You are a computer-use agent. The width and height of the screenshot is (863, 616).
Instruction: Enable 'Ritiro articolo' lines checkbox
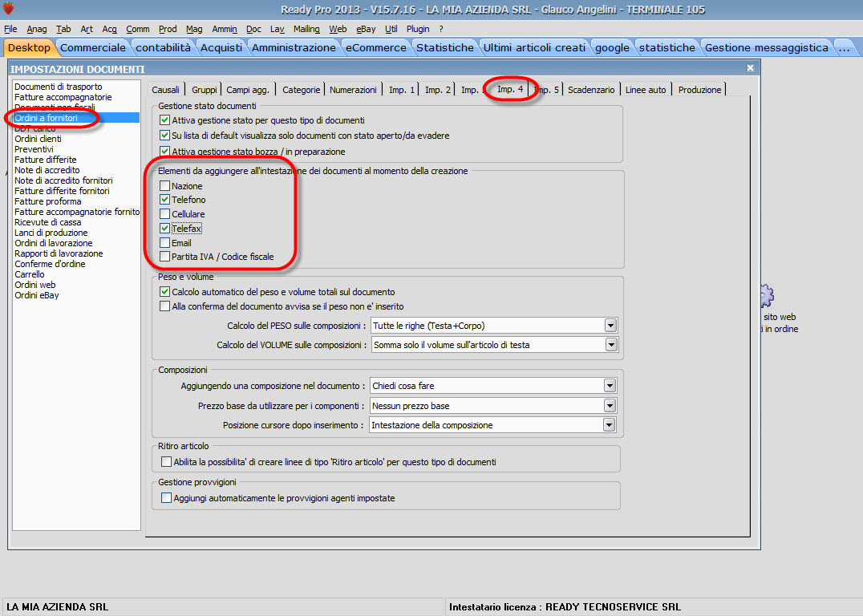[166, 462]
